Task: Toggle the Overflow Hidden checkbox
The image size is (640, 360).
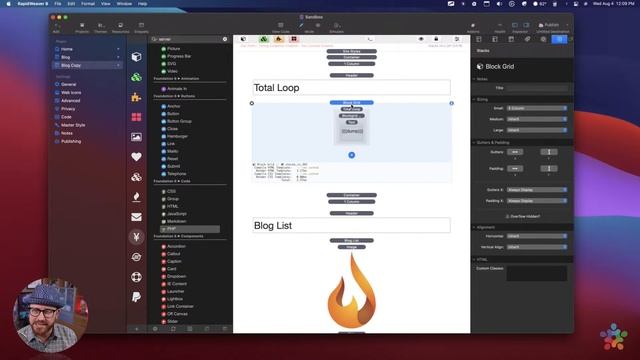Action: (507, 216)
